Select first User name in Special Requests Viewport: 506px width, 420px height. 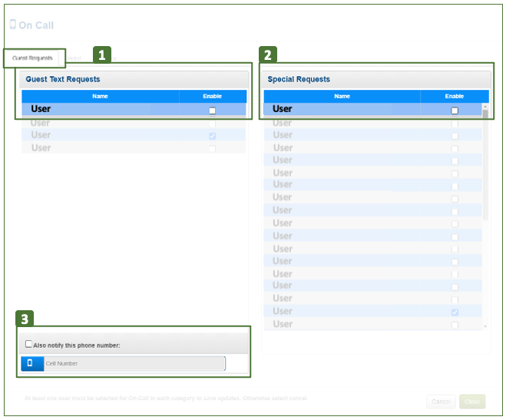pos(283,109)
